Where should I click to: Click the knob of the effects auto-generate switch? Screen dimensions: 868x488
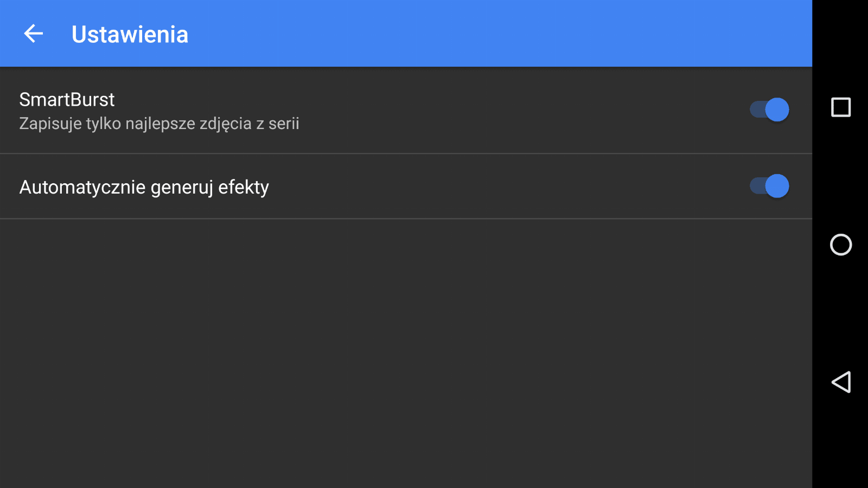click(777, 186)
